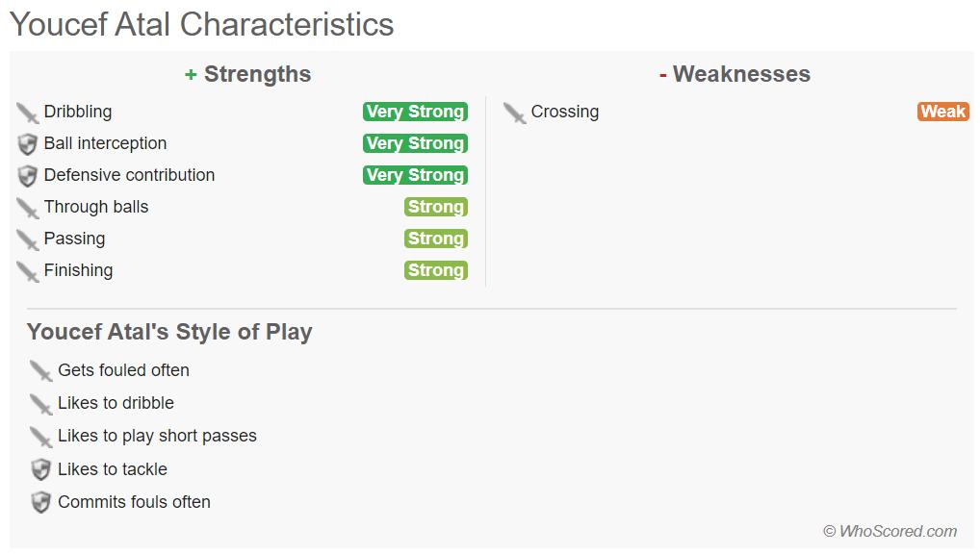Click the shield icon beside Commits fouls often

point(40,502)
